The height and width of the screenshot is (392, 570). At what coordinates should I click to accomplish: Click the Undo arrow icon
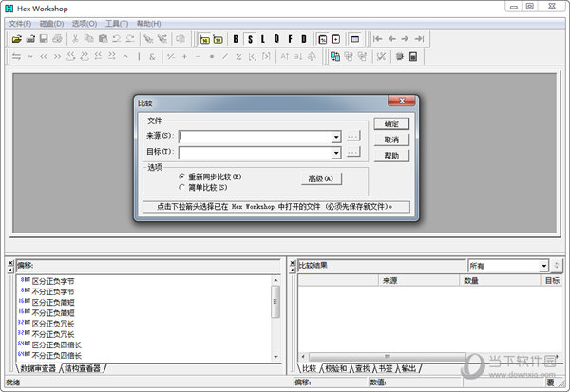117,39
